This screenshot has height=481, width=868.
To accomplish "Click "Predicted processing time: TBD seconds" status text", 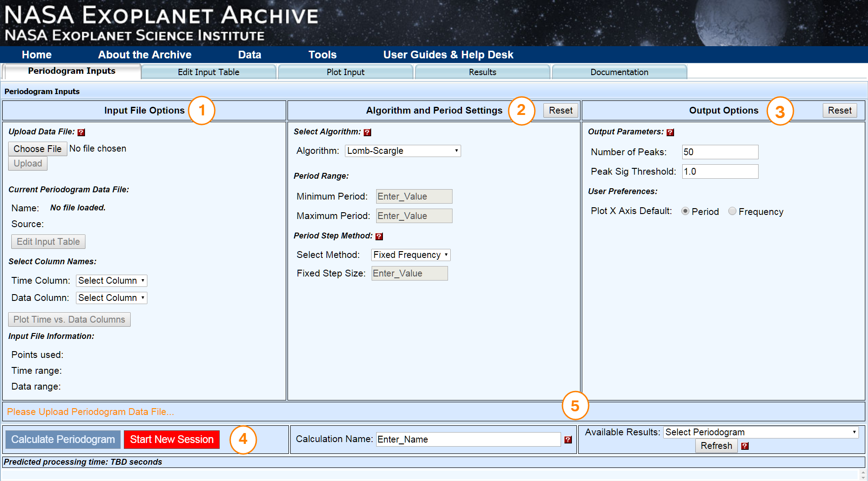I will (x=83, y=462).
